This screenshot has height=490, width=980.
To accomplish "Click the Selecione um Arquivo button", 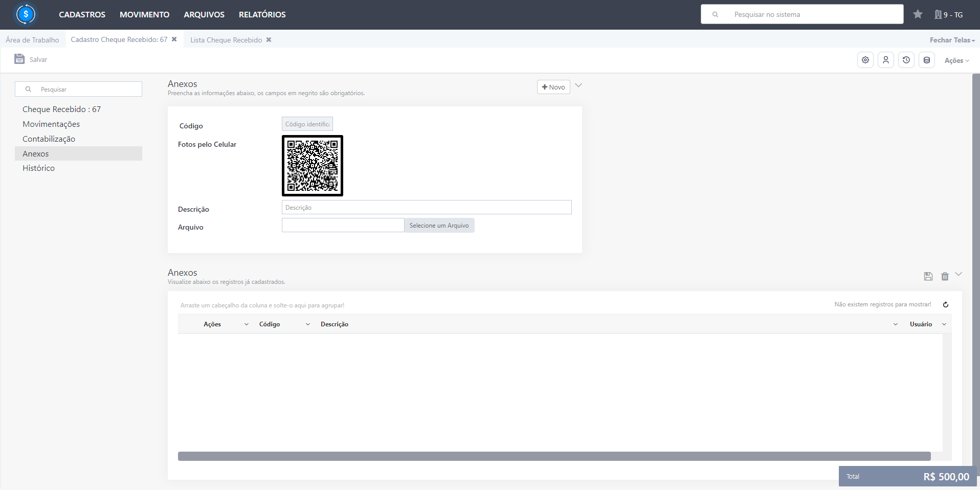I will pyautogui.click(x=439, y=226).
